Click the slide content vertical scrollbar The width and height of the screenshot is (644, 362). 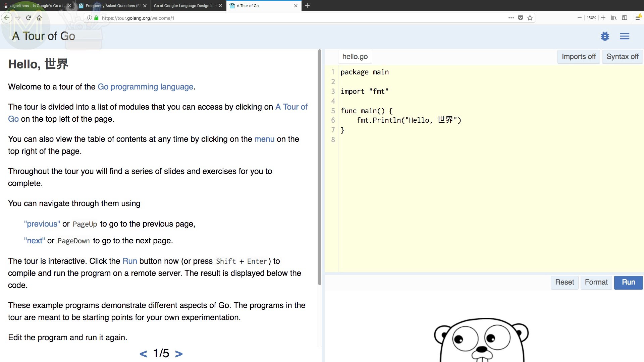pyautogui.click(x=320, y=168)
